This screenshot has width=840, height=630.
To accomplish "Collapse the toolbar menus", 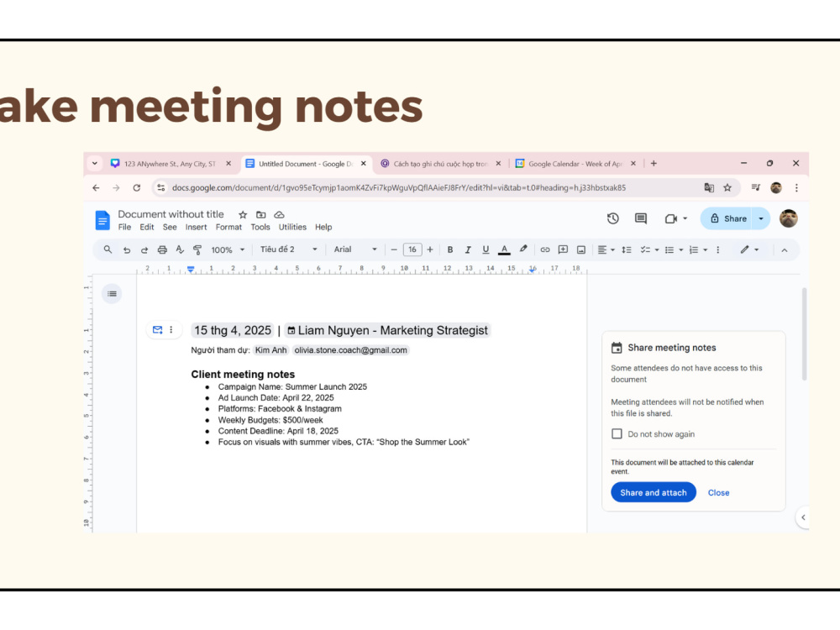I will pos(785,250).
